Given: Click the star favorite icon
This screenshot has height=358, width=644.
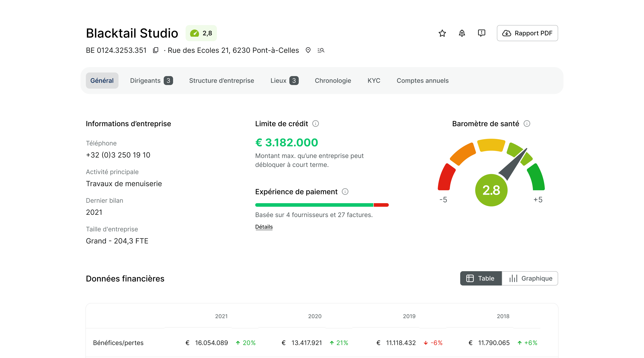Looking at the screenshot, I should (x=442, y=33).
